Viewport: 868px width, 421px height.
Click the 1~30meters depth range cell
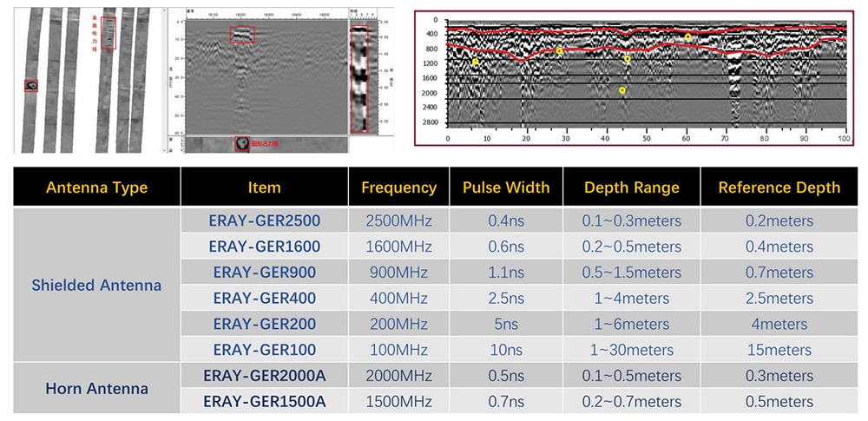[632, 350]
